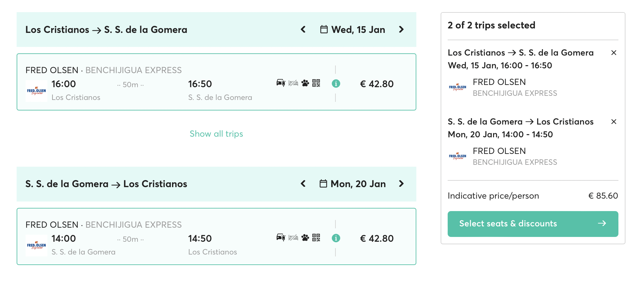The image size is (644, 281).
Task: Click QR code icon on the 16:00 trip
Action: click(x=316, y=83)
